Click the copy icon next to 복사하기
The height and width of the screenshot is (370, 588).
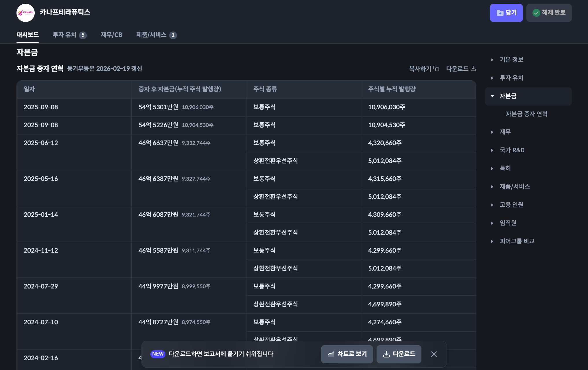point(436,69)
